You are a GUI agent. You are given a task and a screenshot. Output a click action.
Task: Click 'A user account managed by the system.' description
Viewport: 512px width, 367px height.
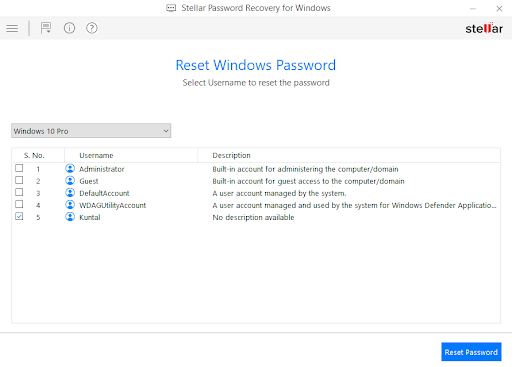279,193
